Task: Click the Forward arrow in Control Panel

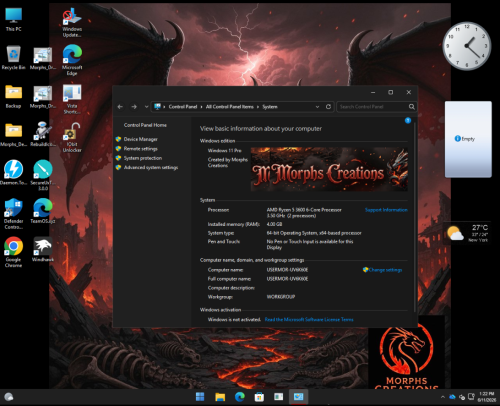Action: click(x=134, y=107)
